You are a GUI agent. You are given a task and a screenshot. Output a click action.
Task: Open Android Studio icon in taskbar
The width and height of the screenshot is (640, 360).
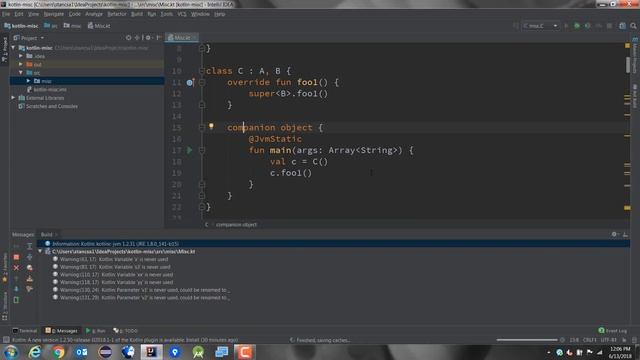[198, 352]
